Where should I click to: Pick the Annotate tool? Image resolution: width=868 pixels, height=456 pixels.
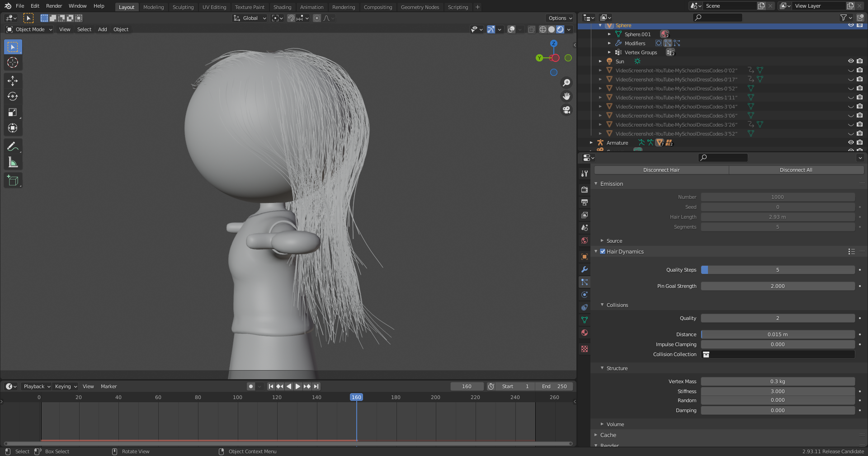[x=13, y=146]
